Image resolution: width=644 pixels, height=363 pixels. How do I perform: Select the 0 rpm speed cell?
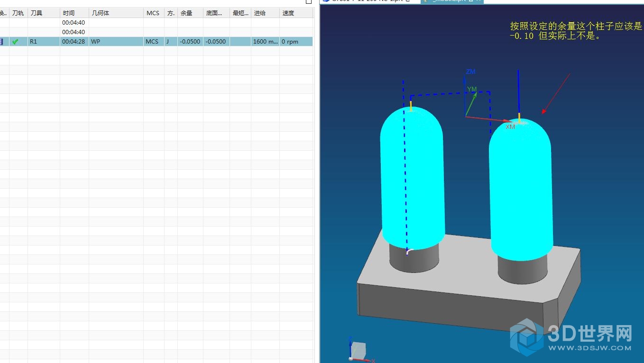tap(296, 42)
